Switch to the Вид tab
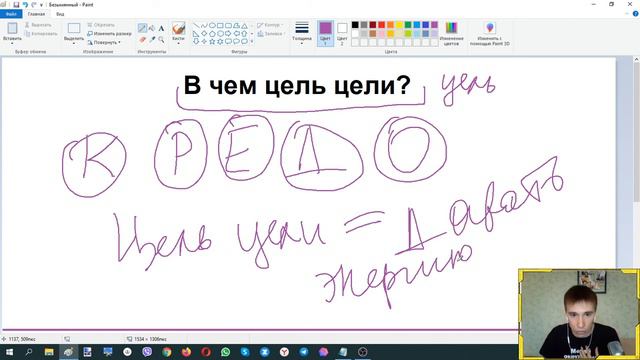The image size is (640, 360). pos(60,14)
